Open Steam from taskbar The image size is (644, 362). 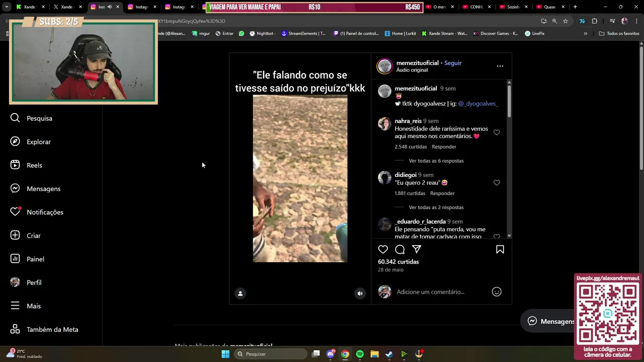coord(389,354)
